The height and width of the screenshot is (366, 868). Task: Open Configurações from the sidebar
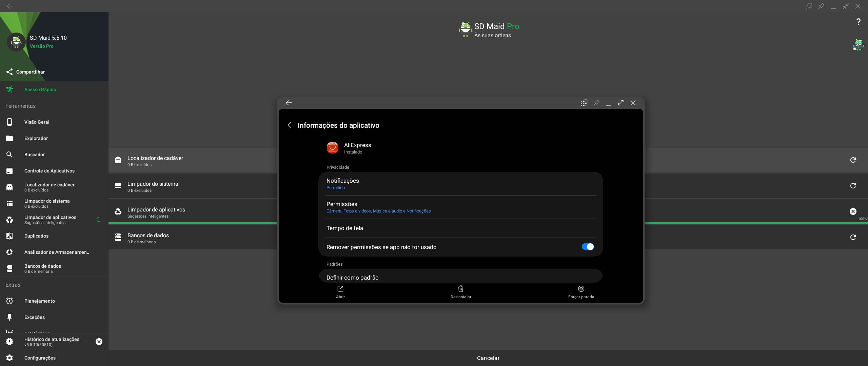40,358
